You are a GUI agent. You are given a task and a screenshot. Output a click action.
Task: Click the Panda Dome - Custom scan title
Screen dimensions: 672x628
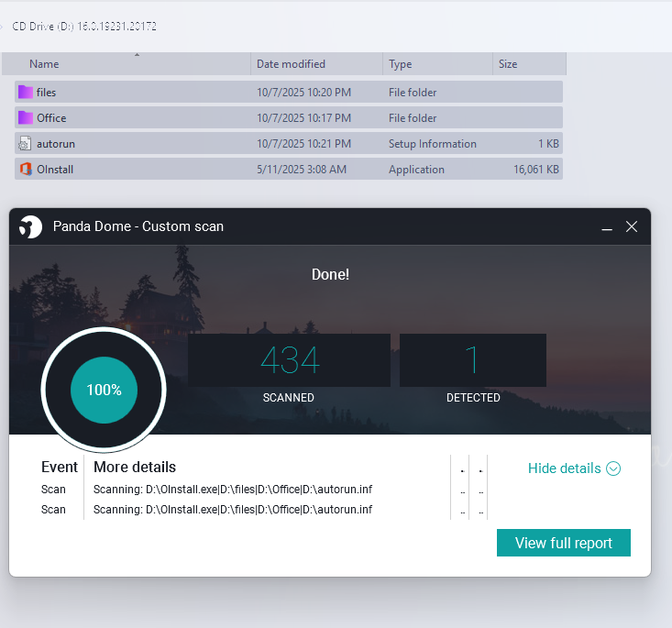point(138,226)
